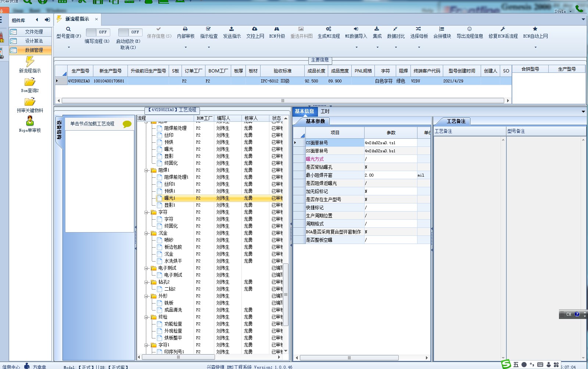Image resolution: width=588 pixels, height=369 pixels.
Task: Open the 数据管理 sidebar section
Action: (x=31, y=50)
